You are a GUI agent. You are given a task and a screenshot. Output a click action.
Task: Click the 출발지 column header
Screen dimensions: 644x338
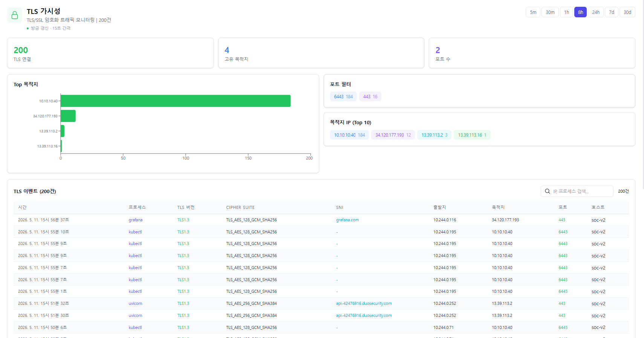[x=440, y=207]
